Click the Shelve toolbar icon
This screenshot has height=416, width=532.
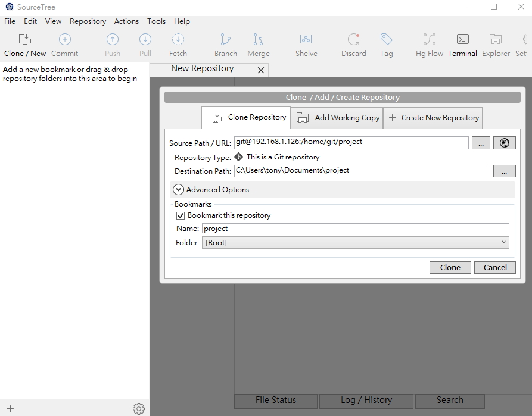pyautogui.click(x=306, y=40)
